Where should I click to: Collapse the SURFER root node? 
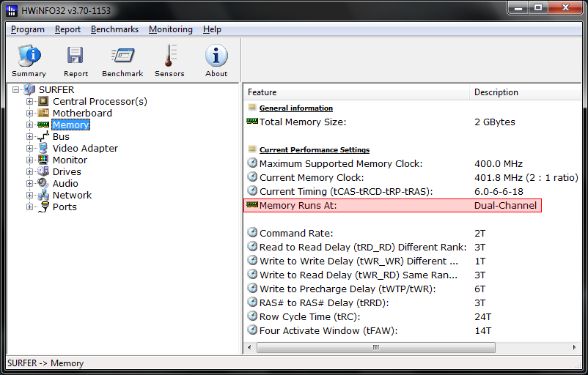pos(16,89)
